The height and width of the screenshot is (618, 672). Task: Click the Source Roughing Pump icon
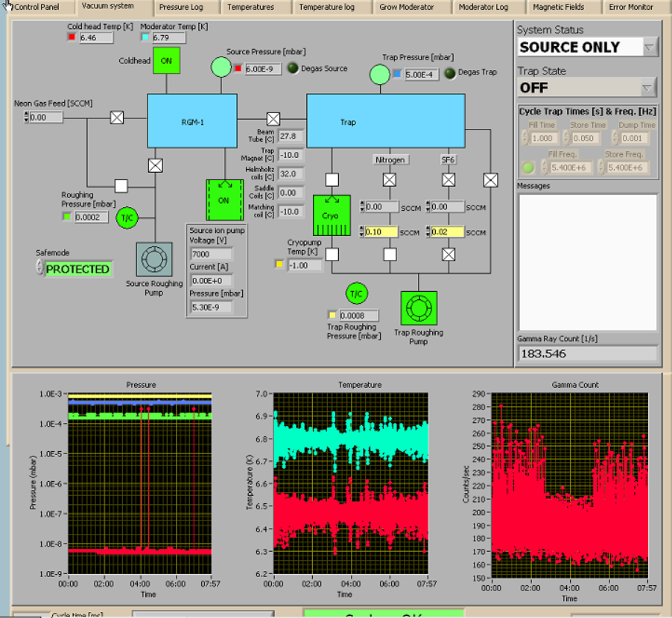[x=155, y=259]
